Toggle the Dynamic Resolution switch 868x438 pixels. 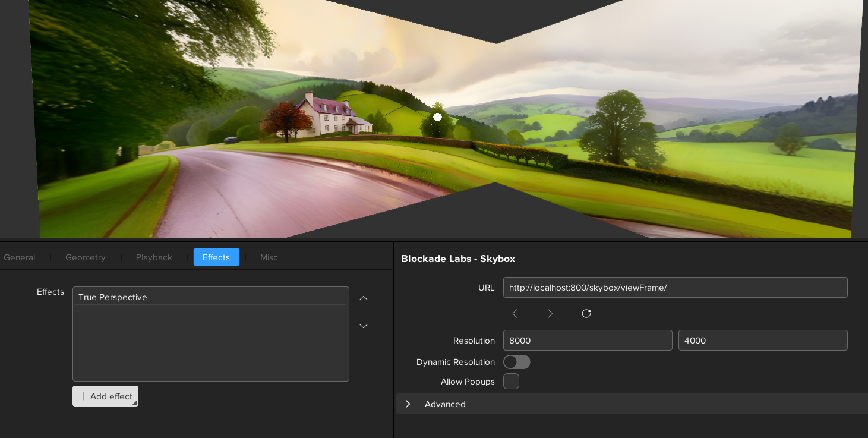pos(516,362)
